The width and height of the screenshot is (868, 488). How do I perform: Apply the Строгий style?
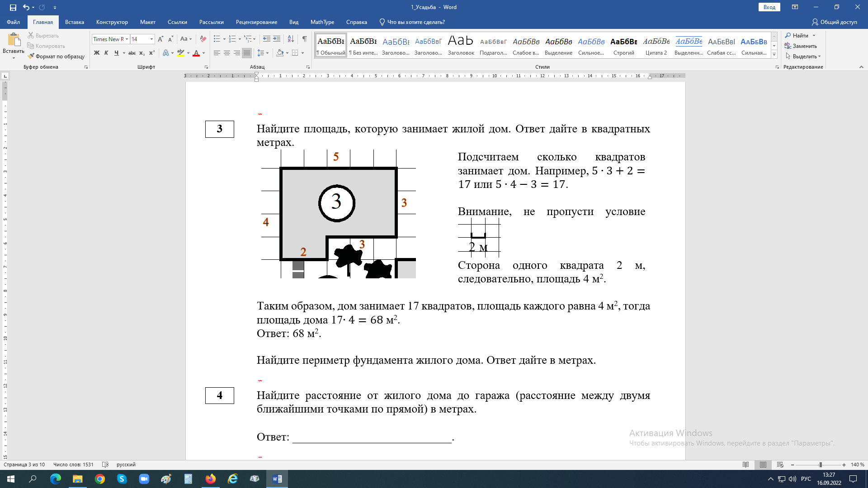[x=624, y=45]
